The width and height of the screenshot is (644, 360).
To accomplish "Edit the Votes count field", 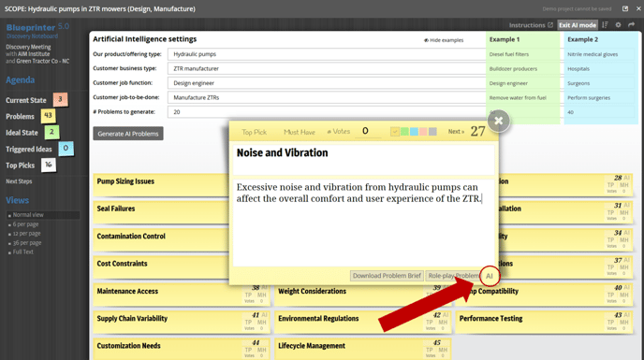I will pyautogui.click(x=368, y=131).
